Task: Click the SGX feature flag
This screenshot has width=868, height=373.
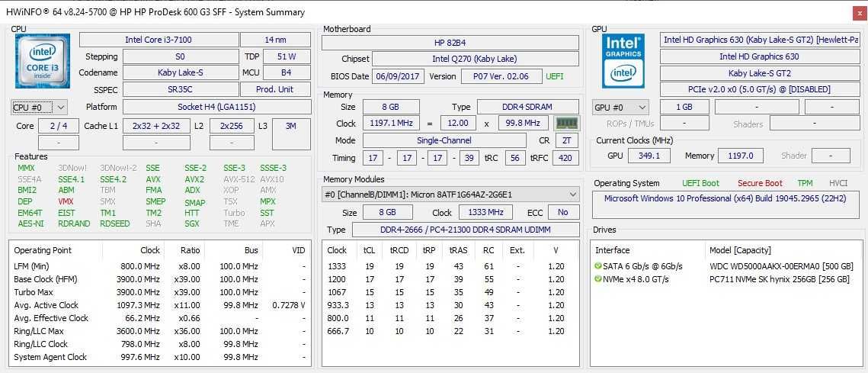Action: coord(194,224)
